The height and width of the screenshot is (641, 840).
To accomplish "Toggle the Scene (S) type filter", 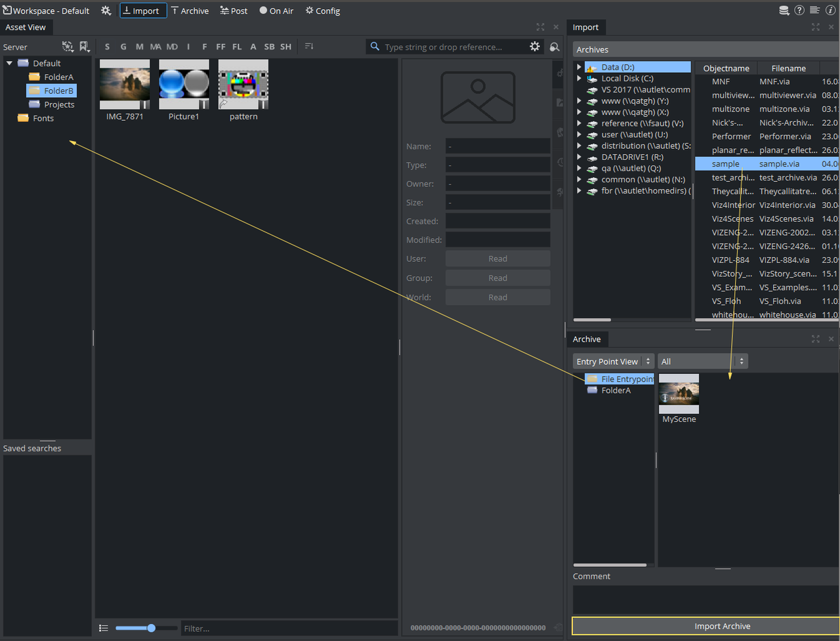I will pyautogui.click(x=107, y=47).
